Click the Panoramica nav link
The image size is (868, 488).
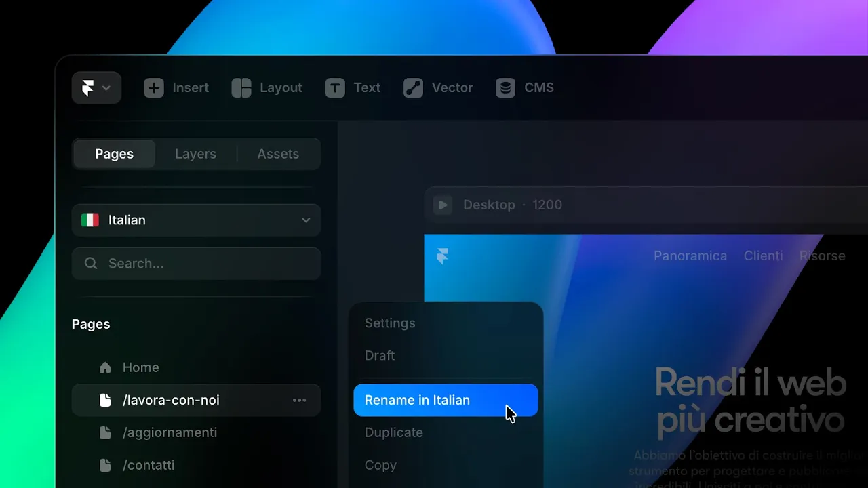[x=690, y=256]
